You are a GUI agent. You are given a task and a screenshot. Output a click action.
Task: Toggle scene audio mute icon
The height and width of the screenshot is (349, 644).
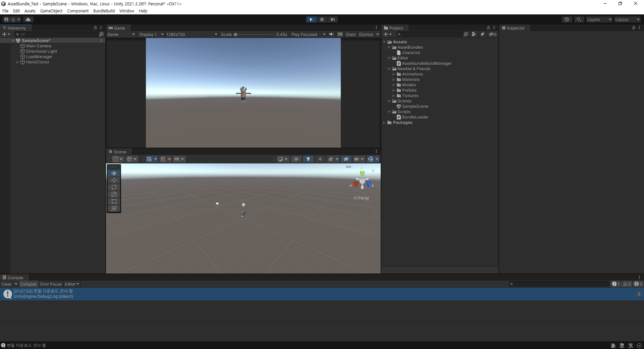coord(320,159)
